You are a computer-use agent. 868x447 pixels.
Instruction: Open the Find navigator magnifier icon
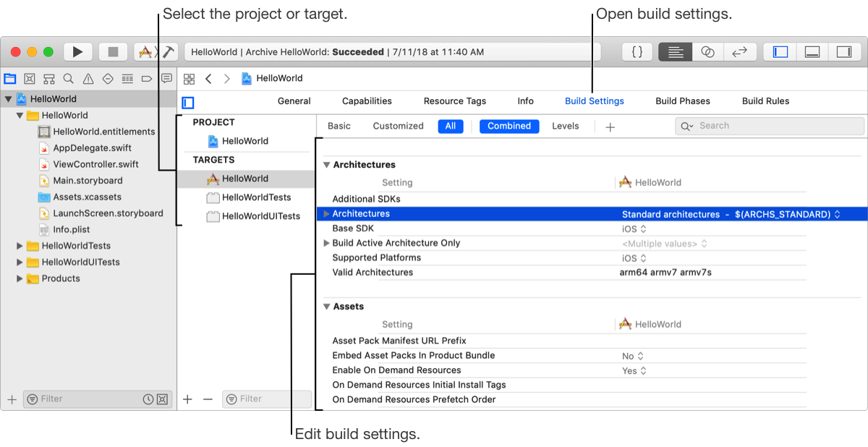[x=68, y=79]
